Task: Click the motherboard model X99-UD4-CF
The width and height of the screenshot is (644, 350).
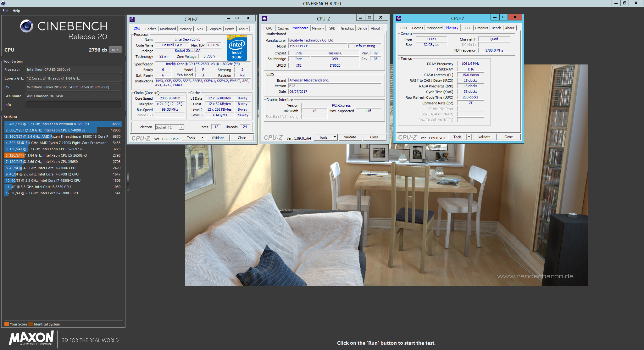Action: 318,46
